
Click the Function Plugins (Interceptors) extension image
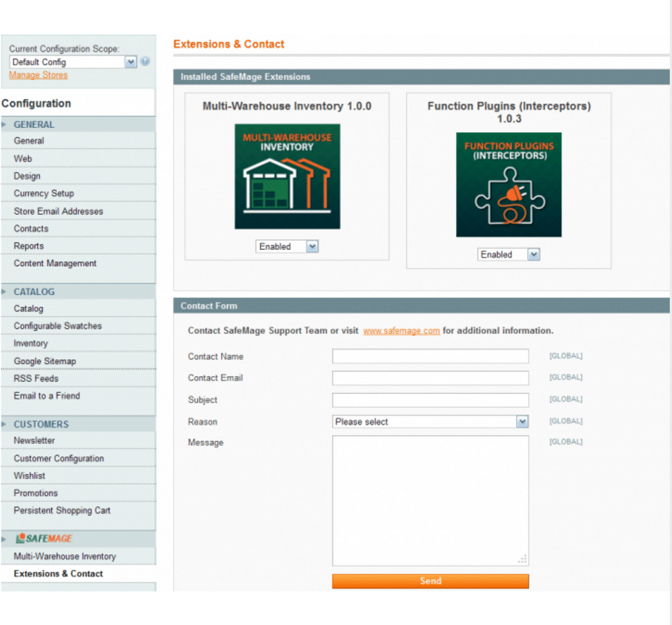coord(509,185)
